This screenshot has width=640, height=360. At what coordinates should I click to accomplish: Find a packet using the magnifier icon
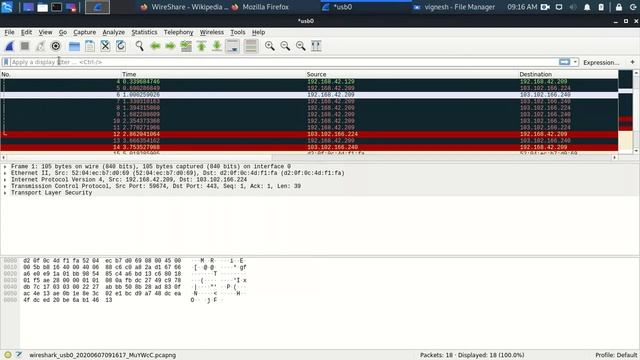139,46
